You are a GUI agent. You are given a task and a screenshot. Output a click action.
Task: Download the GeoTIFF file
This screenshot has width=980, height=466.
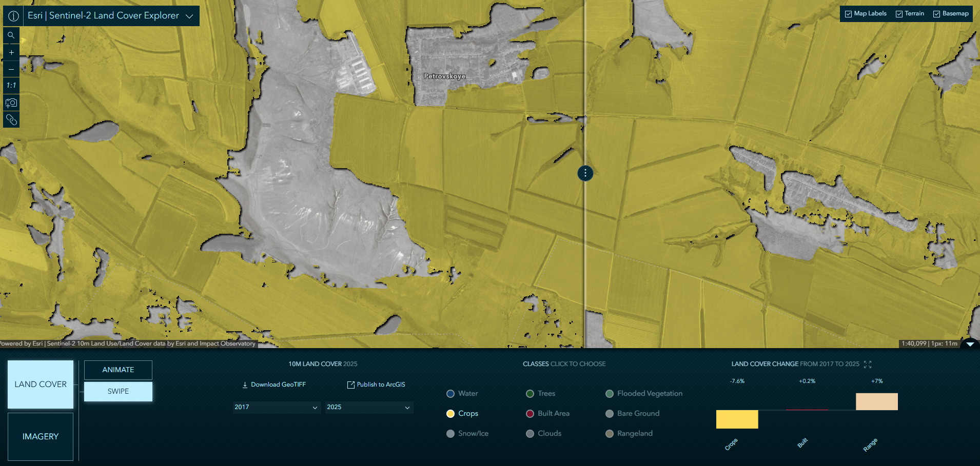click(273, 384)
